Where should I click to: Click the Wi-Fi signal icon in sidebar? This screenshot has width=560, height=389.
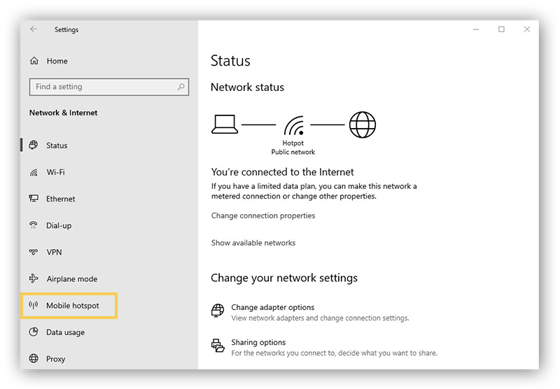pyautogui.click(x=34, y=173)
